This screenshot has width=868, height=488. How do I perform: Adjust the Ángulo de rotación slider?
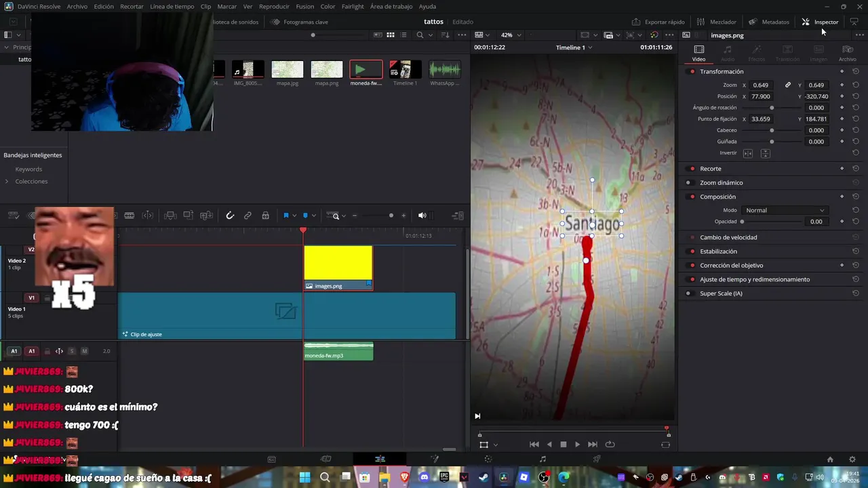tap(772, 108)
